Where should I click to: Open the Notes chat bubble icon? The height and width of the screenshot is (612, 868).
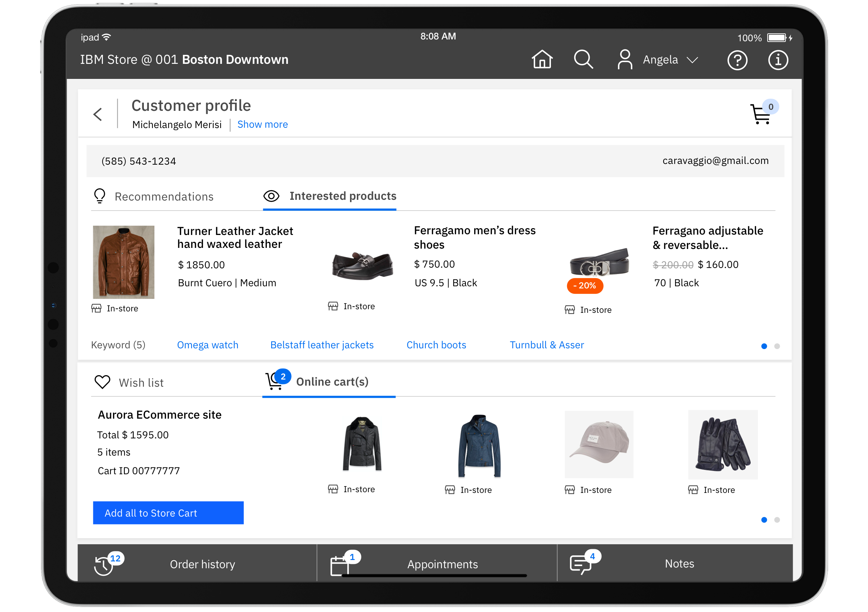580,564
